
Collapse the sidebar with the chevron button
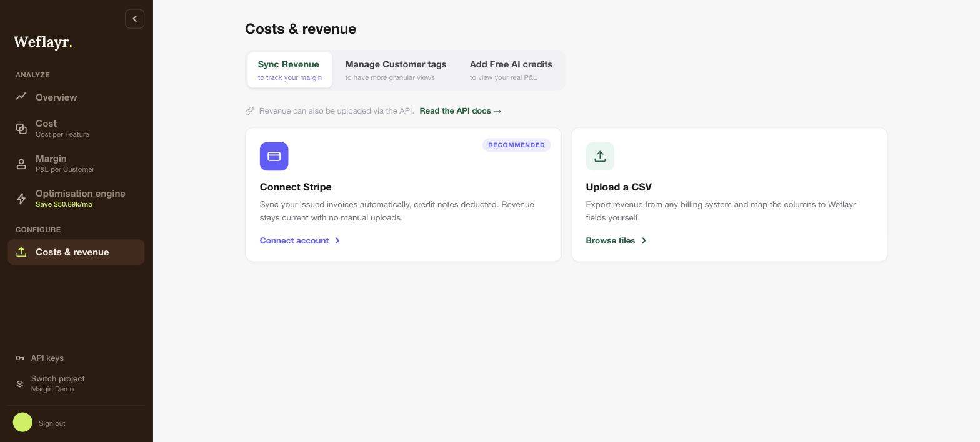click(x=134, y=19)
